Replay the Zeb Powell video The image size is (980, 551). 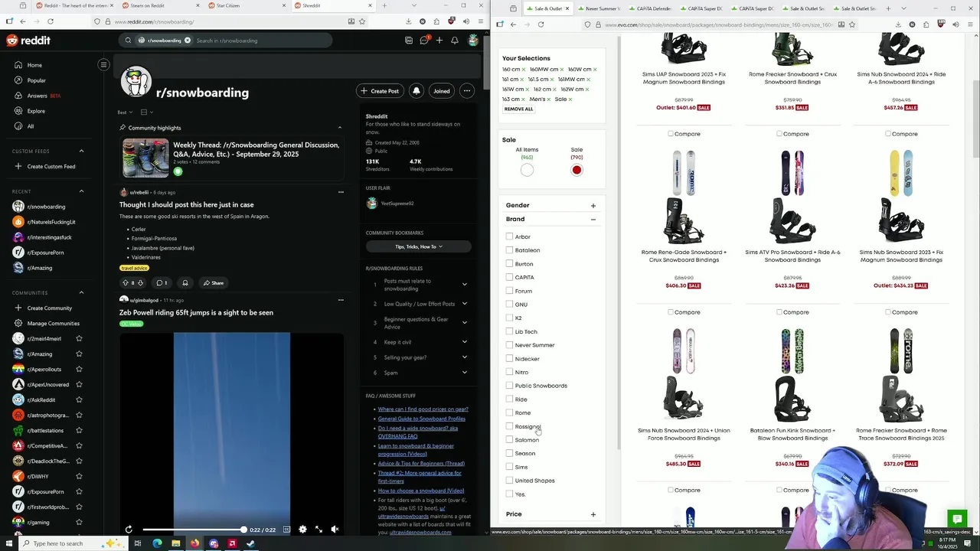[129, 530]
